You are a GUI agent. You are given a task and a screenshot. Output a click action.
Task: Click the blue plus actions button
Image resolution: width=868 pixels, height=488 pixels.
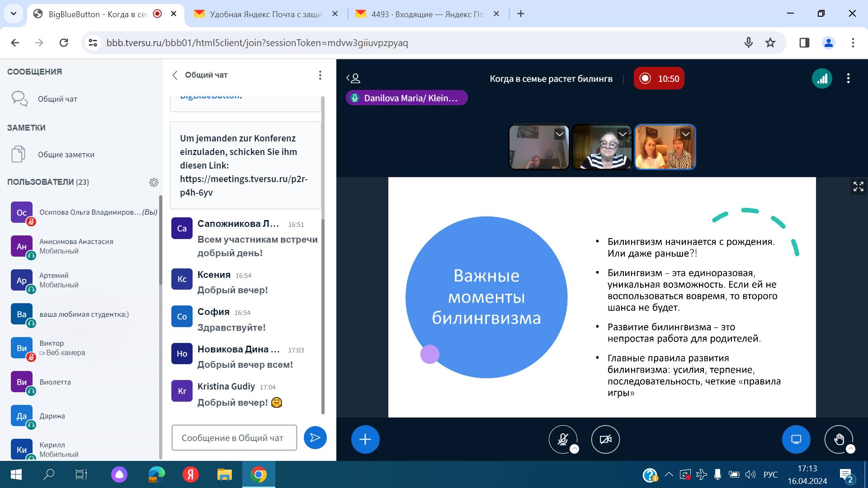click(x=365, y=439)
